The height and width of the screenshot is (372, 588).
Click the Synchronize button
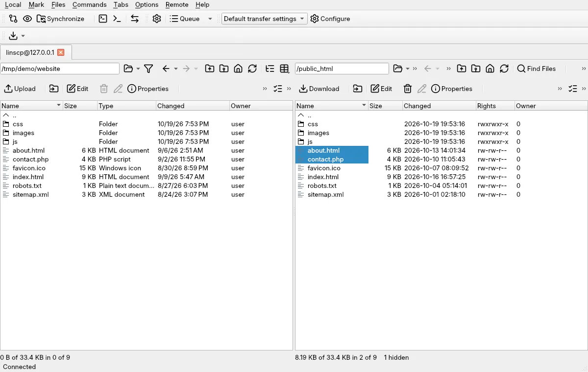click(x=61, y=19)
